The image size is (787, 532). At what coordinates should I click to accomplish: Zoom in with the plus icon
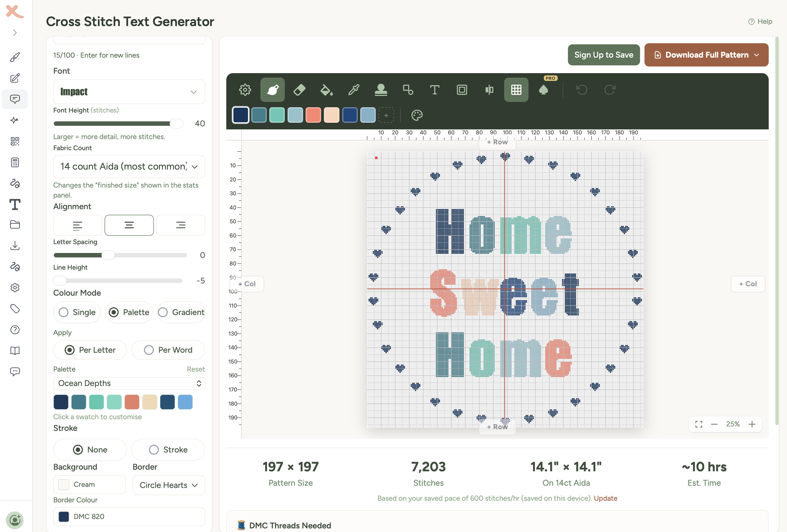[752, 424]
